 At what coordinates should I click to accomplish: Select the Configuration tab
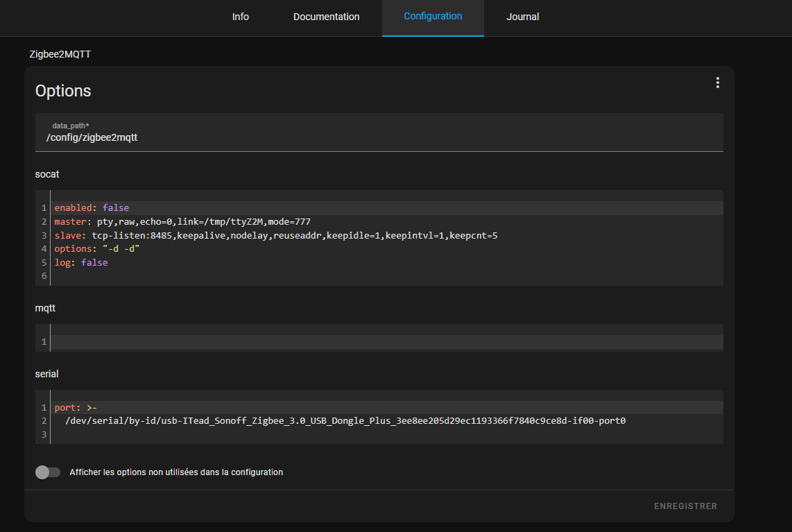pyautogui.click(x=433, y=16)
